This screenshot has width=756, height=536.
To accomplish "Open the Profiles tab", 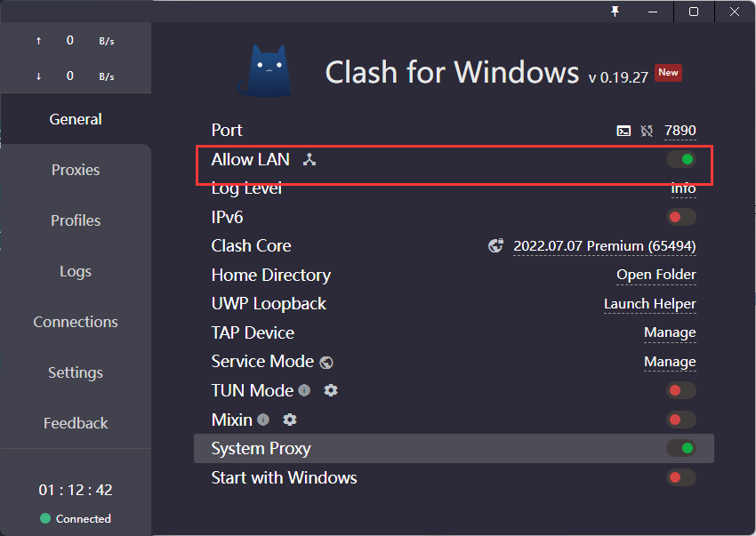I will (x=76, y=220).
